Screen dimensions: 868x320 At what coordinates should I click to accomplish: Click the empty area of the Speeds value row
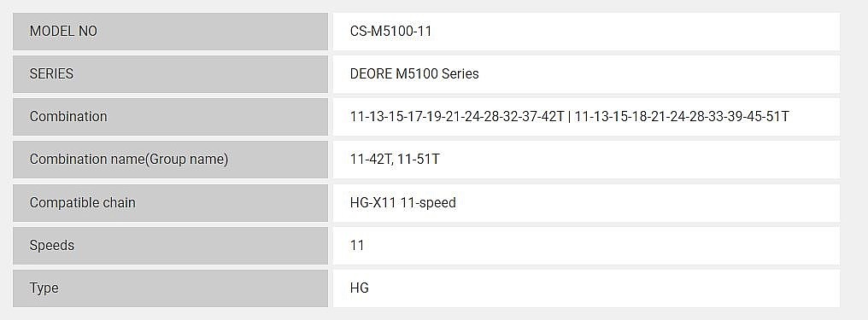coord(602,246)
